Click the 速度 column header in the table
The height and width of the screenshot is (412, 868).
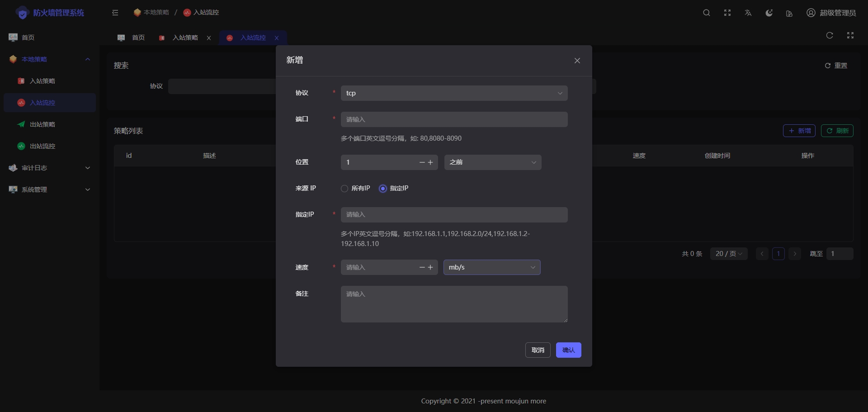[x=639, y=156]
